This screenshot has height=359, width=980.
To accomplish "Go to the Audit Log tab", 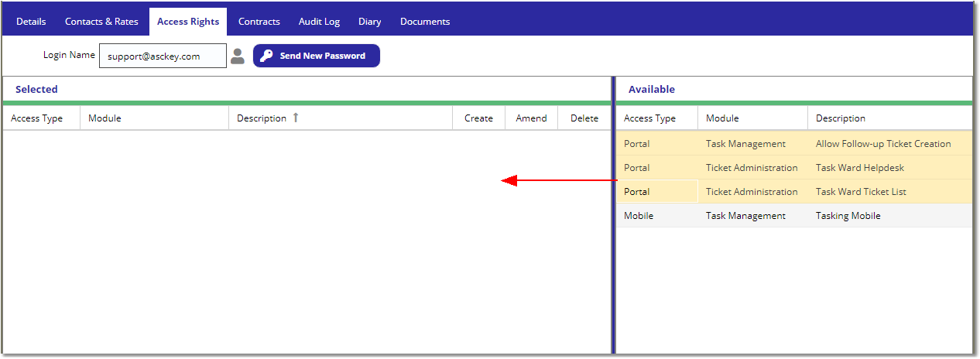I will pos(319,22).
